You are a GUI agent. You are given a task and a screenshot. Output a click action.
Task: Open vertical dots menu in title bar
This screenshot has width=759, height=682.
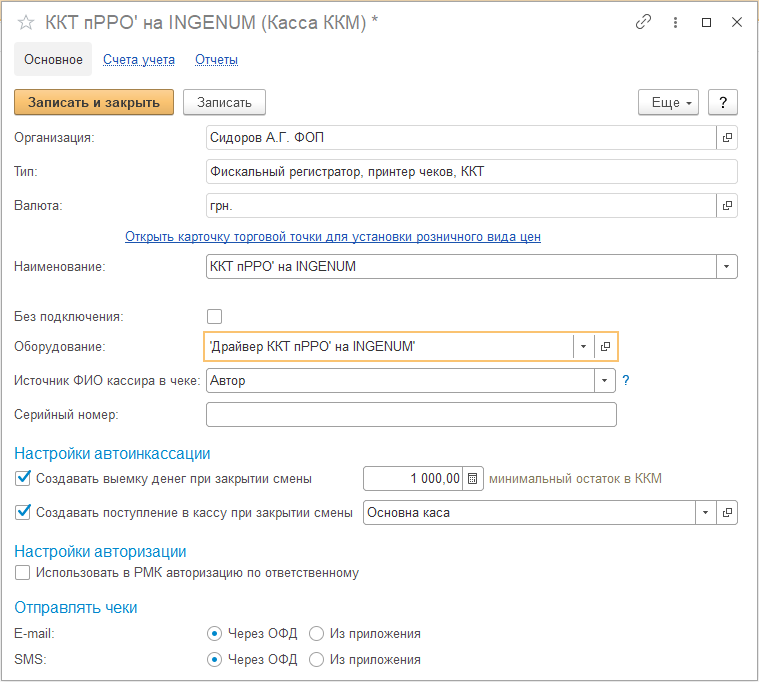point(675,22)
